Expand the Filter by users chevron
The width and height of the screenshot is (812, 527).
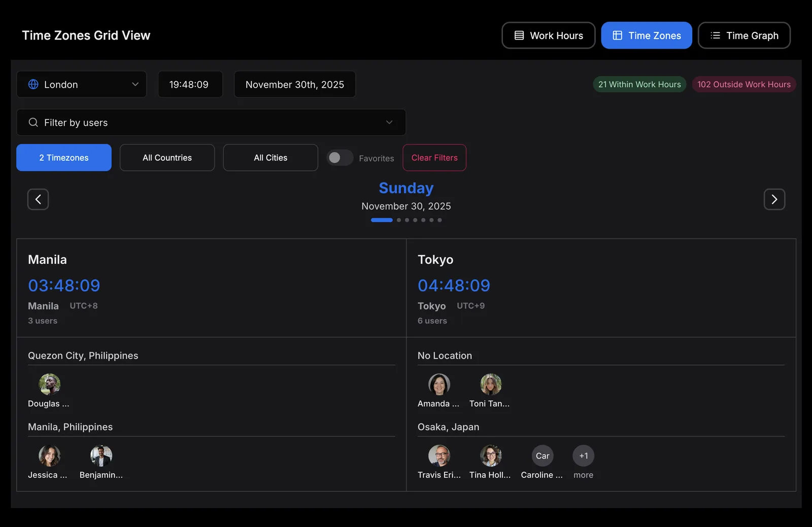pyautogui.click(x=389, y=122)
